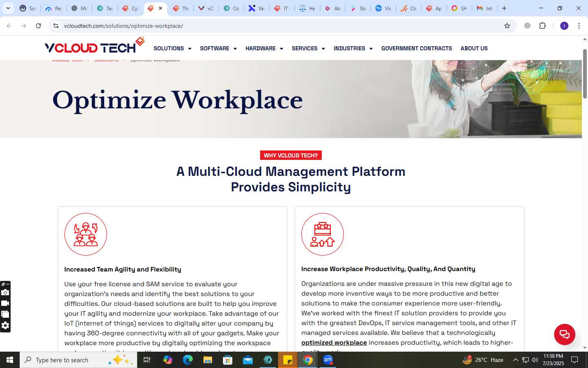
Task: Open the Chrome extensions puzzle icon
Action: pyautogui.click(x=542, y=26)
